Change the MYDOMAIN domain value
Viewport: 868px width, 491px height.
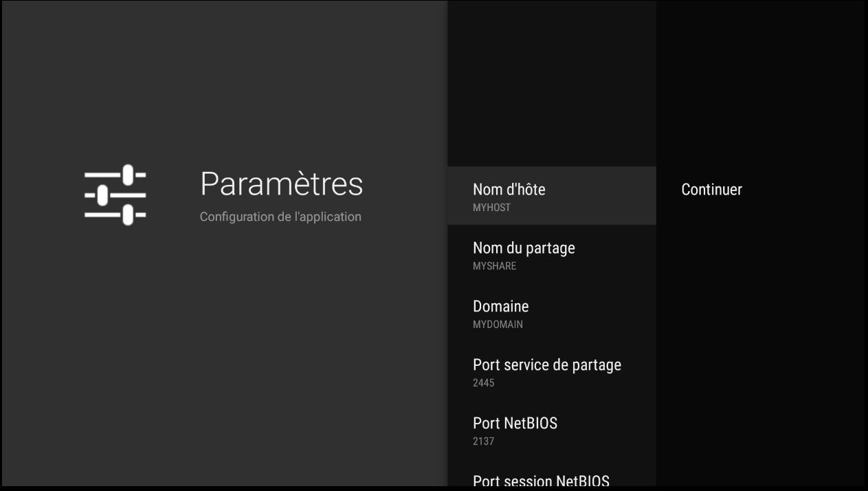pos(498,325)
